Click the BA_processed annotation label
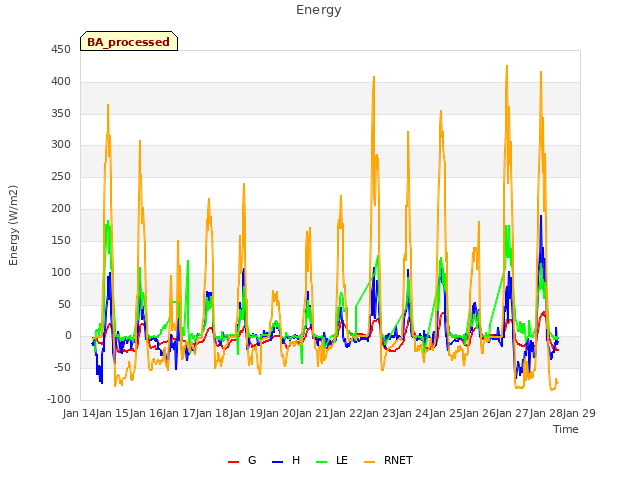This screenshot has height=480, width=640. point(129,41)
